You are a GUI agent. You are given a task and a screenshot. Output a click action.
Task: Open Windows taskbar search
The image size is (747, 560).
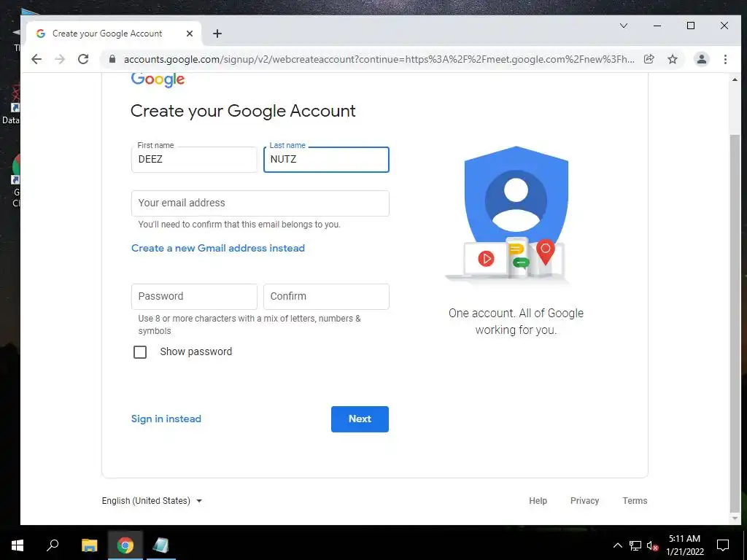(x=53, y=545)
